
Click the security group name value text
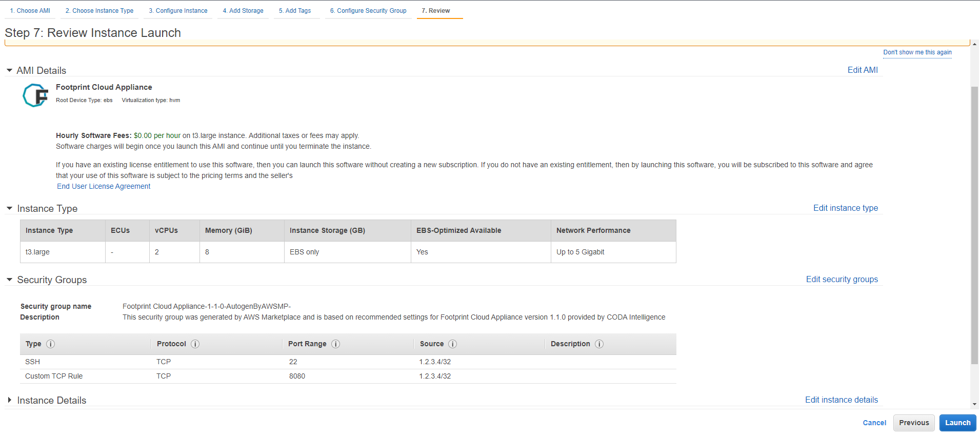(x=207, y=307)
